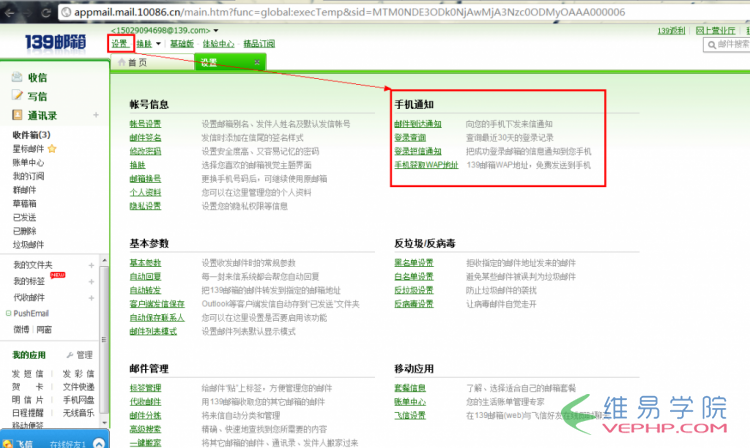Viewport: 750px width, 448px height.
Task: Add a label with the 我的标签 plus icon
Action: tap(91, 282)
